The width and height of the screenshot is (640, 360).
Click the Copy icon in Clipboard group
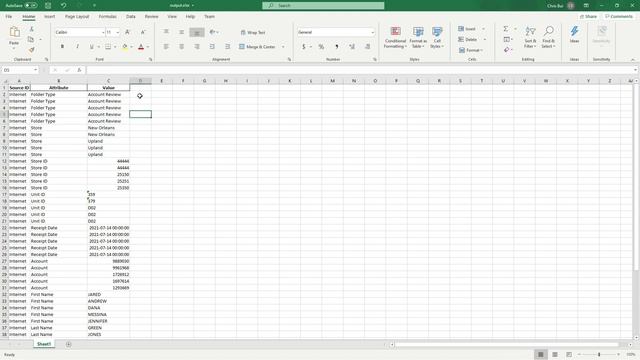tap(31, 39)
